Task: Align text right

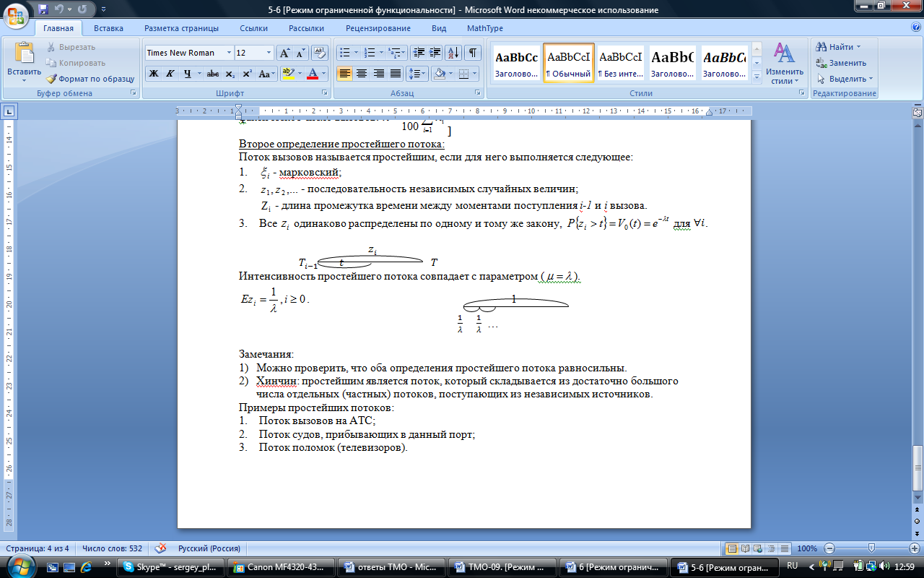Action: click(x=378, y=74)
